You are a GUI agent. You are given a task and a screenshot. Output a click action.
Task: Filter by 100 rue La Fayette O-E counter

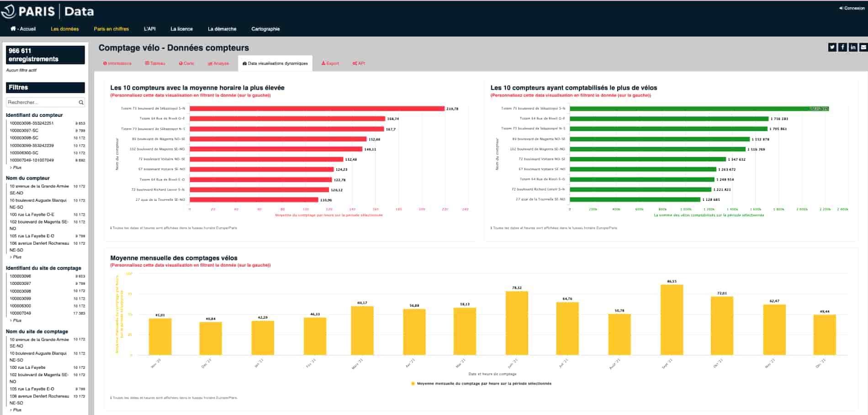(x=32, y=215)
